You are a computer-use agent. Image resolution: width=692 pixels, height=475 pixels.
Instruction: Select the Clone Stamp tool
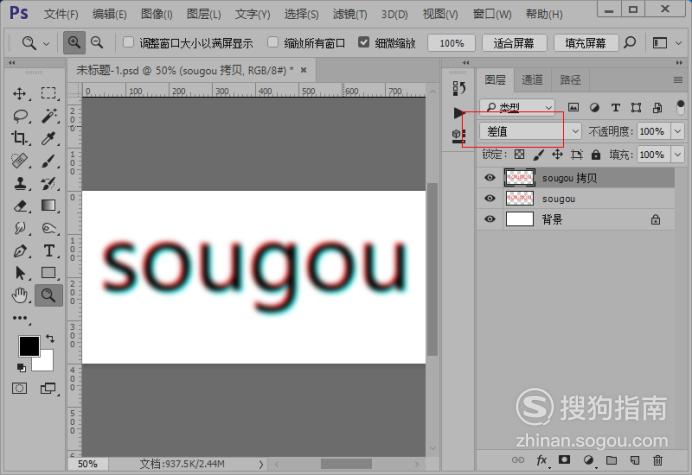click(x=19, y=183)
